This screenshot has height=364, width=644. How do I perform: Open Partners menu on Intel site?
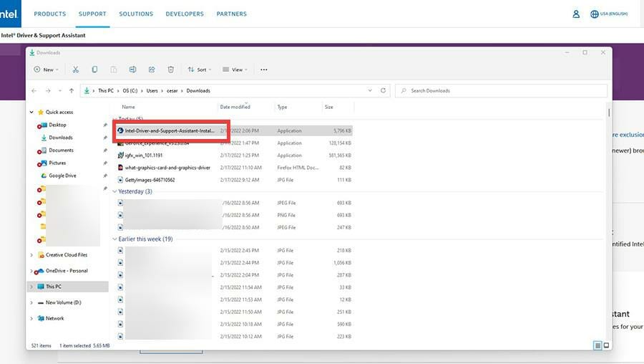tap(232, 14)
